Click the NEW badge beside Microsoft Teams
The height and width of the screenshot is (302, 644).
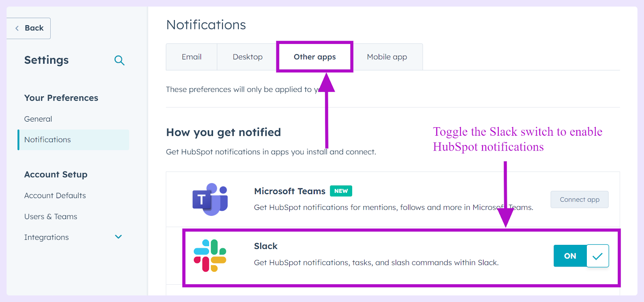(x=341, y=191)
